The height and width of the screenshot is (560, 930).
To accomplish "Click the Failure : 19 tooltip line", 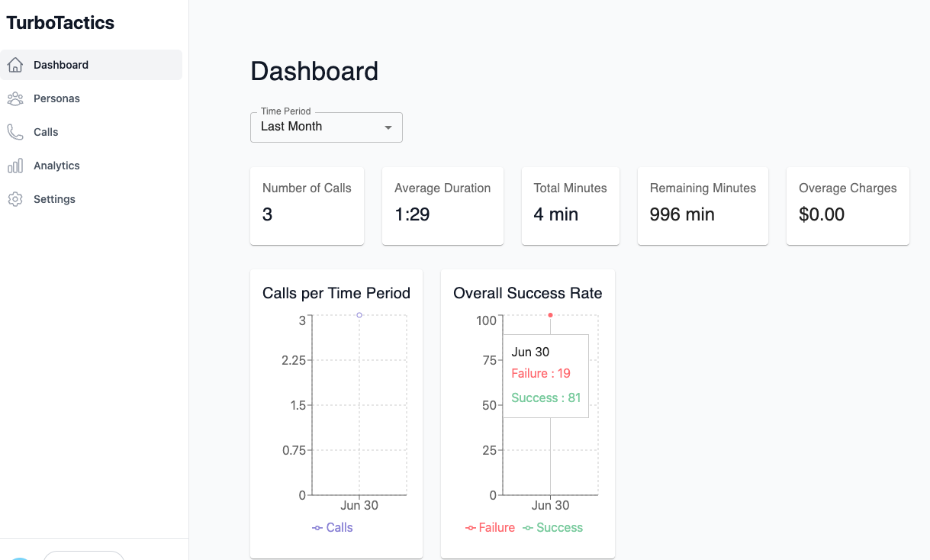I will tap(541, 373).
